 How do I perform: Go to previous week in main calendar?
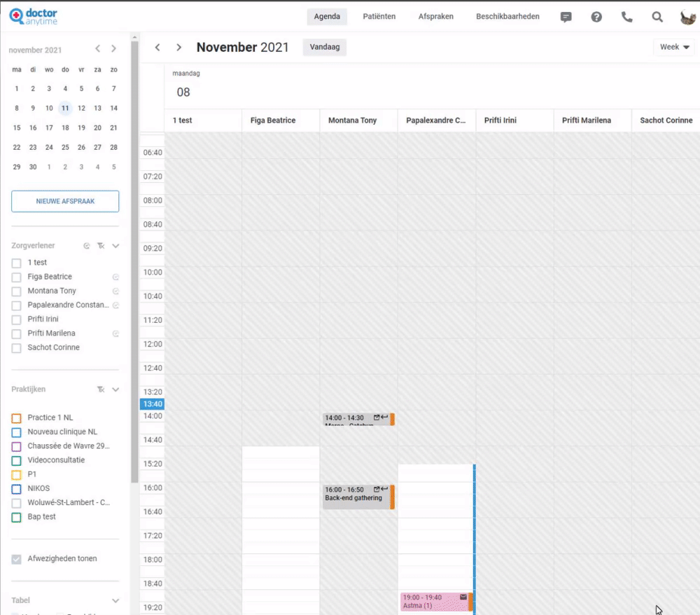tap(157, 48)
